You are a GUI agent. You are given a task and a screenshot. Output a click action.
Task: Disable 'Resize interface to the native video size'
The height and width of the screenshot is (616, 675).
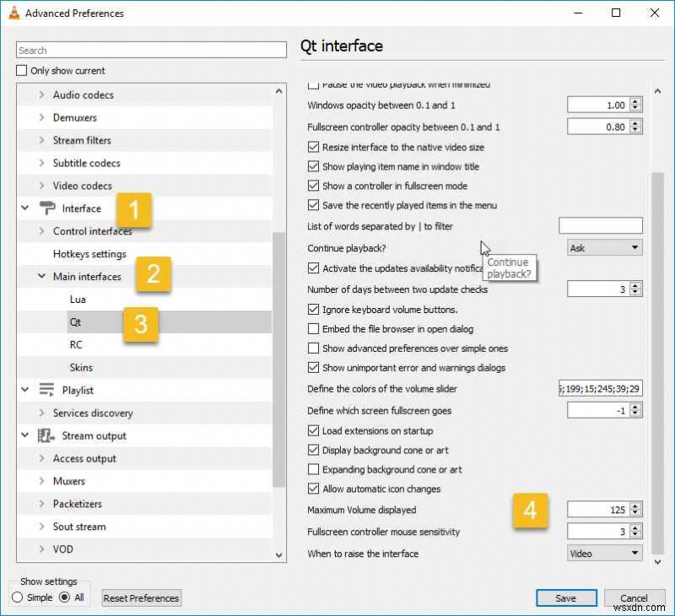(x=313, y=147)
